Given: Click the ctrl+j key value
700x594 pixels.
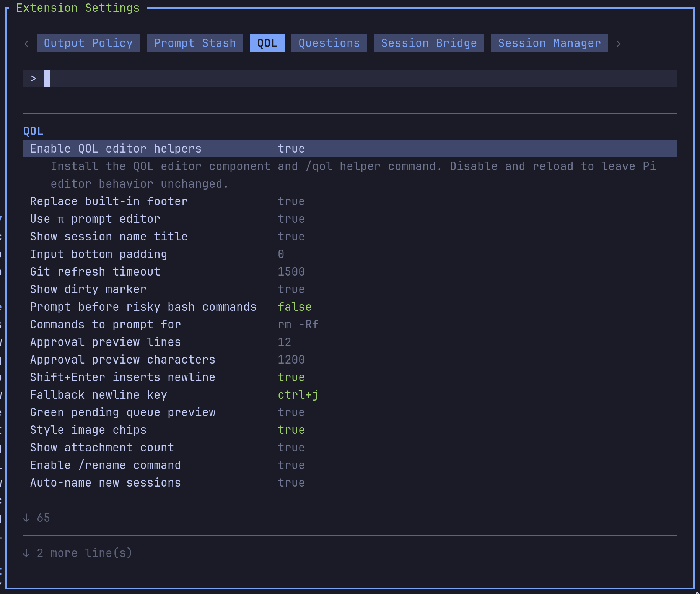Looking at the screenshot, I should click(x=298, y=395).
